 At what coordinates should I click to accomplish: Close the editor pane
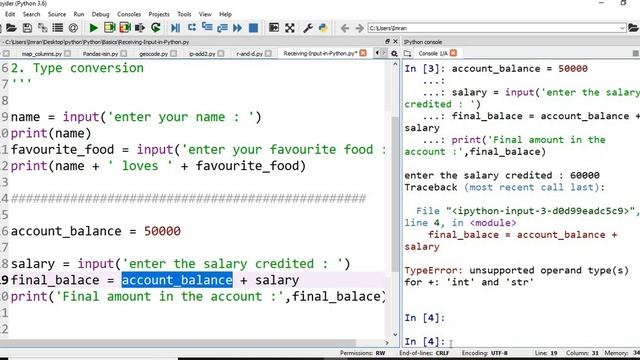tap(395, 42)
